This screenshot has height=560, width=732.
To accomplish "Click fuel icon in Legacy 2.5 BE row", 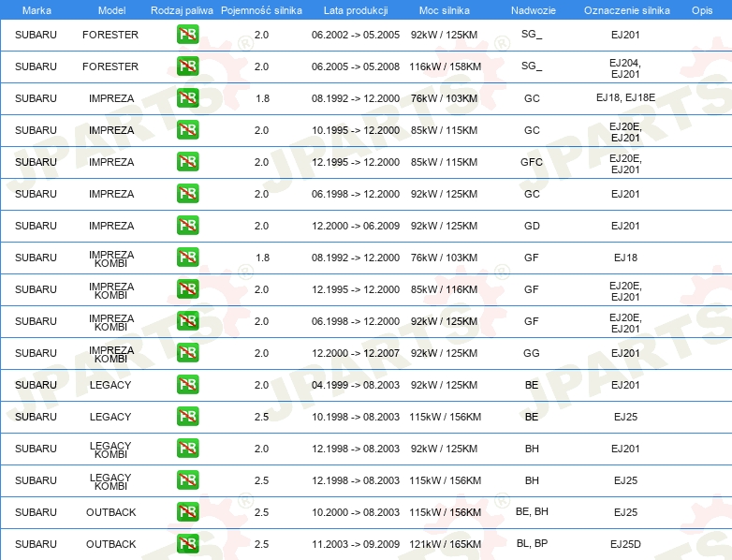I will point(187,416).
